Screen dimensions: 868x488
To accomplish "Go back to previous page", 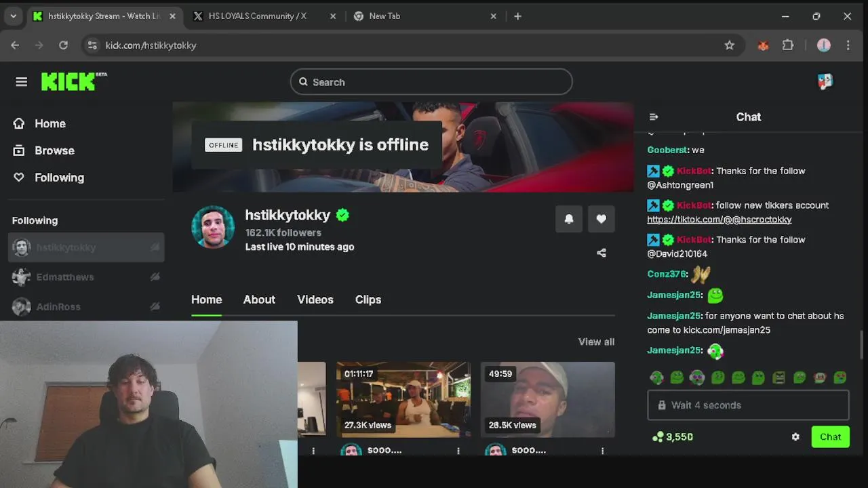I will 15,45.
